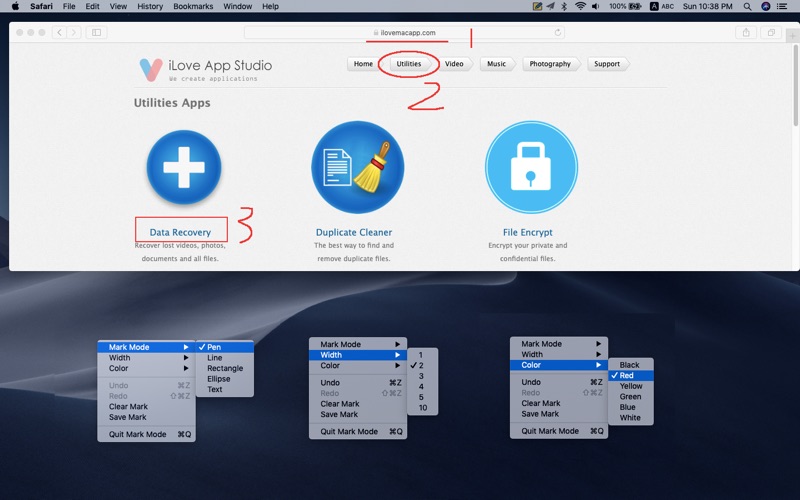Pick Yellow mark color
Screen dimensions: 800x500
click(631, 386)
